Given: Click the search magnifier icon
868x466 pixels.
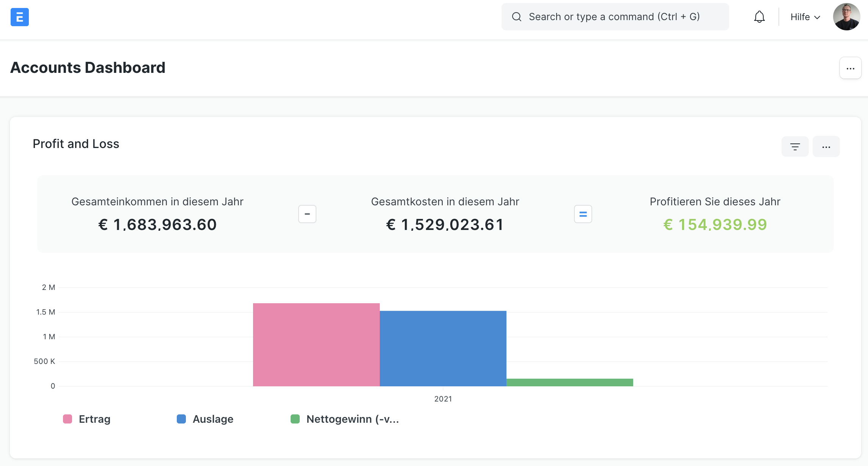Looking at the screenshot, I should pyautogui.click(x=516, y=17).
